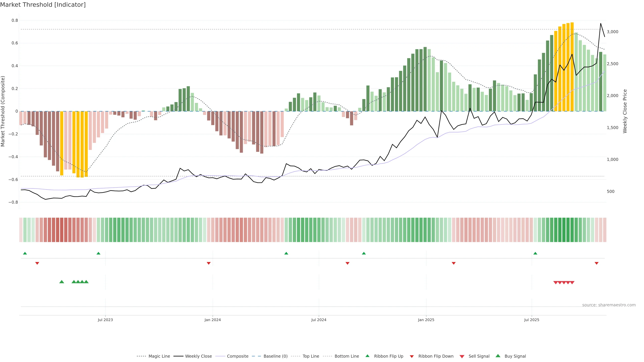Click Sell Signal red triangle legend icon
The image size is (644, 362).
[462, 356]
